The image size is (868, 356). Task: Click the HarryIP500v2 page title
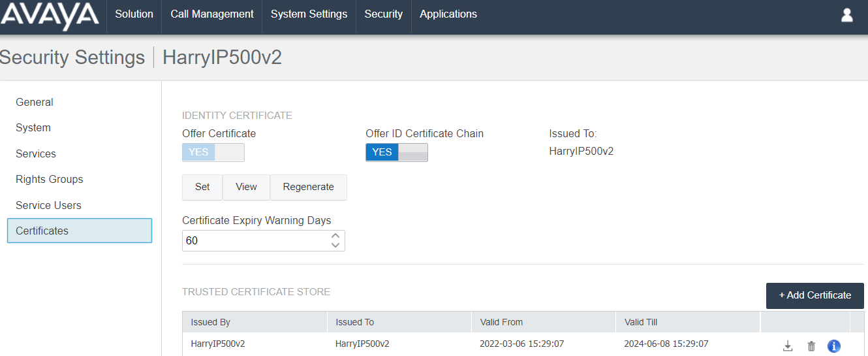click(x=222, y=57)
